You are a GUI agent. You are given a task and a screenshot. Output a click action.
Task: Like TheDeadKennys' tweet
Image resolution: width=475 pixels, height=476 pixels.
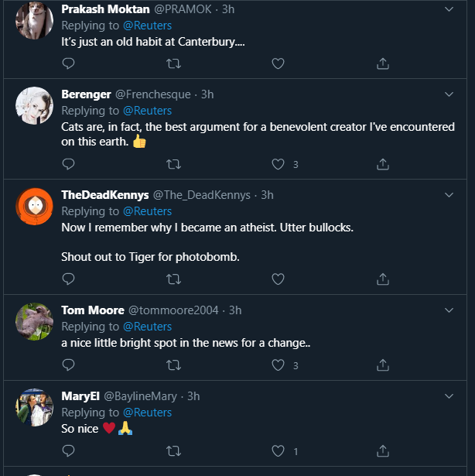tap(279, 279)
